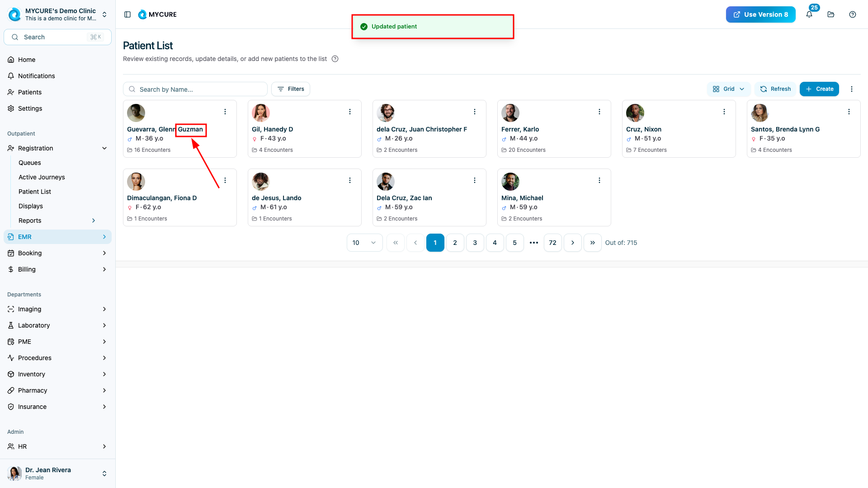
Task: Collapse the Registration sidebar section
Action: click(104, 148)
